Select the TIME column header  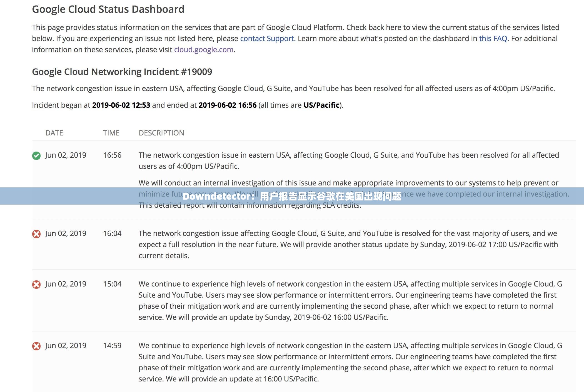111,133
